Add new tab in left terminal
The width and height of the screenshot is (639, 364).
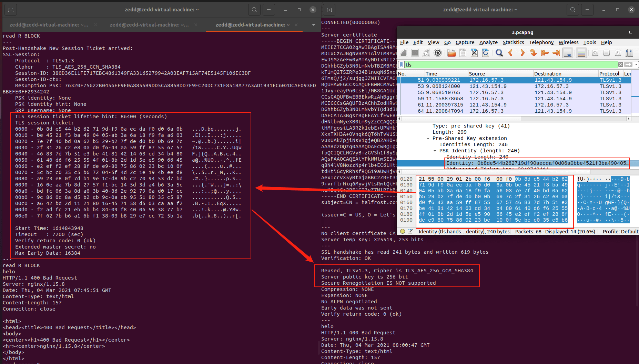[11, 10]
